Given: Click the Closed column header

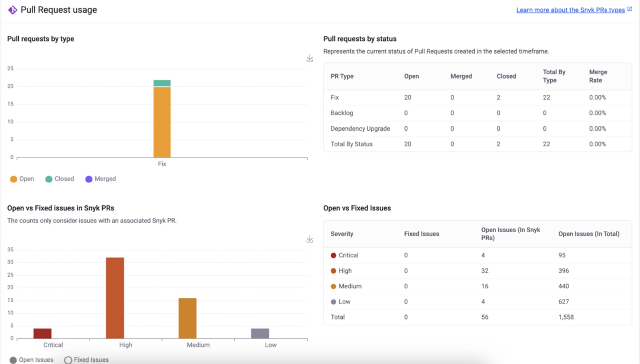Looking at the screenshot, I should pyautogui.click(x=506, y=76).
